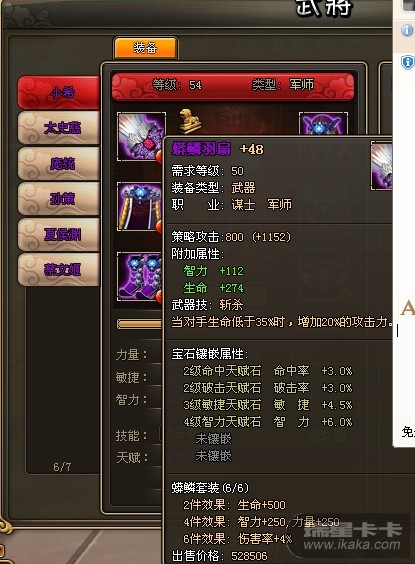Open the 装备 tab
Screen dimensions: 415x564
[x=146, y=47]
